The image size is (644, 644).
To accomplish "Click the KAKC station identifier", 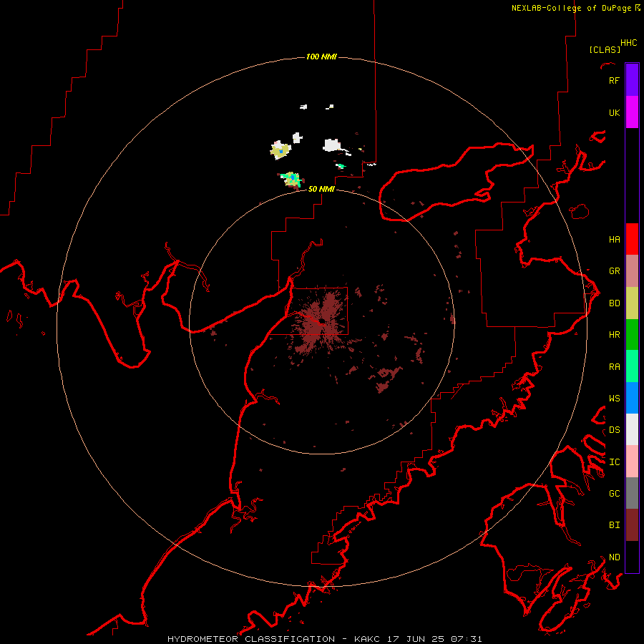I will (x=367, y=639).
